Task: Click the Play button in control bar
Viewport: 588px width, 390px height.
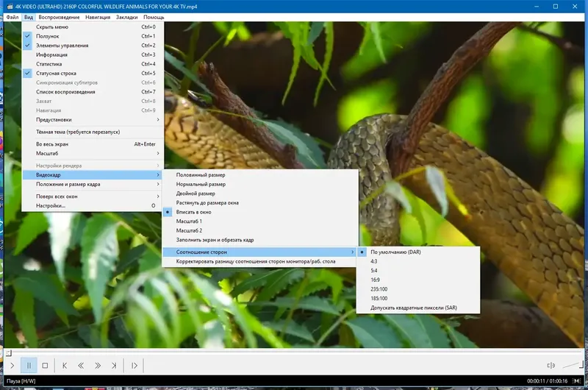Action: 12,365
